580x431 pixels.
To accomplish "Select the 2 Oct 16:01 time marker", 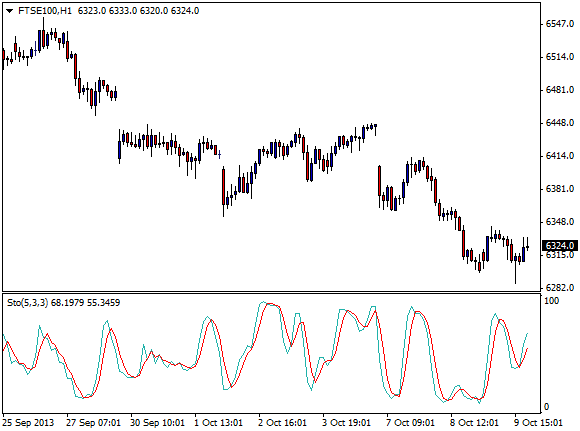I will [x=283, y=422].
